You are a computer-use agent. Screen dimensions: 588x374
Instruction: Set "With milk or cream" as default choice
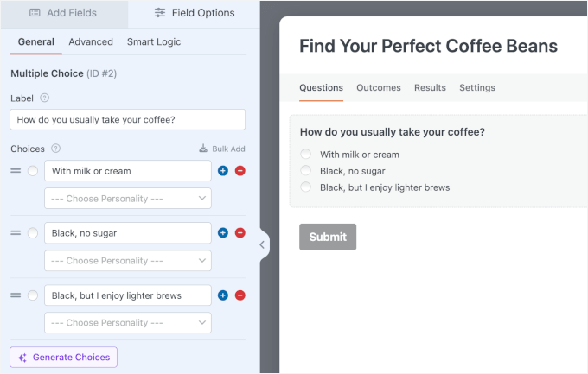point(33,171)
